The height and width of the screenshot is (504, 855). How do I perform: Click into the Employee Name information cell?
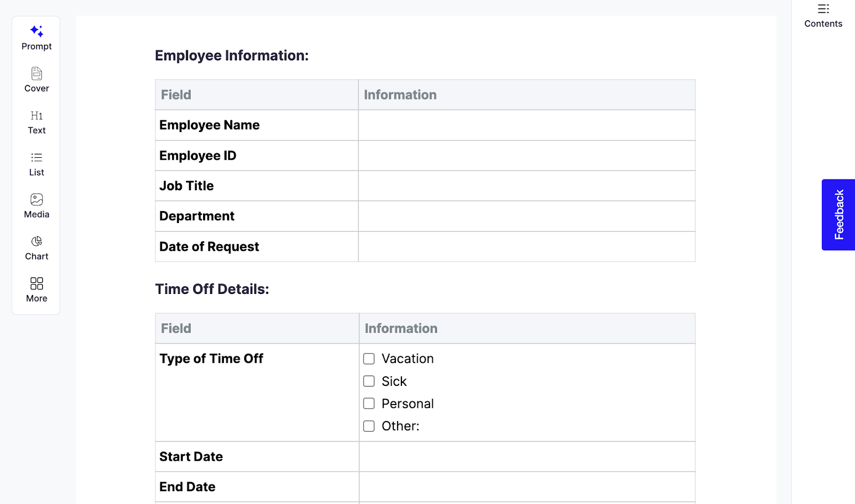(x=526, y=125)
